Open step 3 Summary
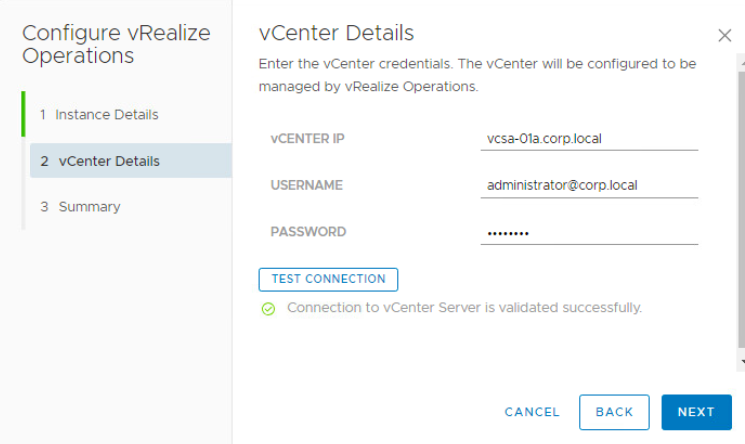745x444 pixels. click(x=89, y=207)
